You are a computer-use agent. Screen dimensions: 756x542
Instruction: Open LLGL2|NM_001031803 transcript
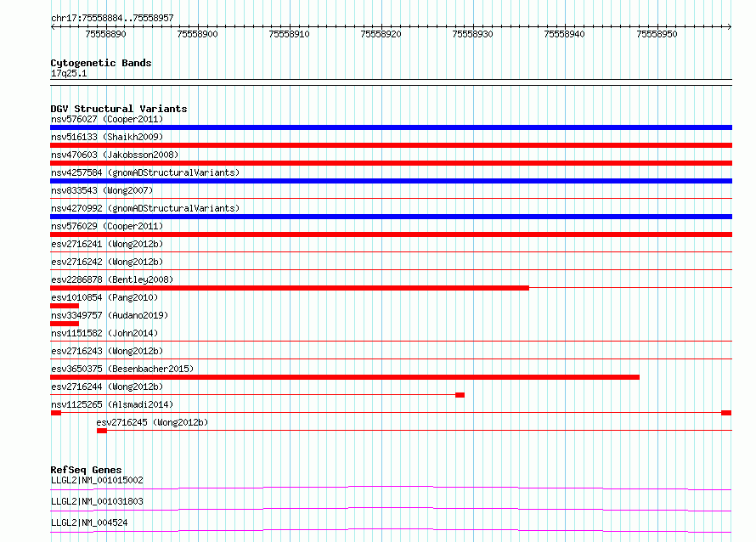pyautogui.click(x=97, y=501)
